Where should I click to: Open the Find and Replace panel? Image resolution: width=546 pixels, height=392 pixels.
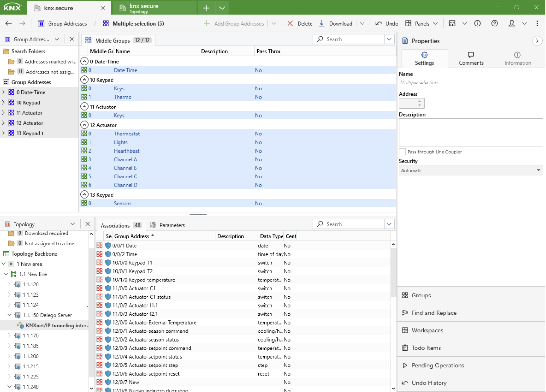(471, 313)
